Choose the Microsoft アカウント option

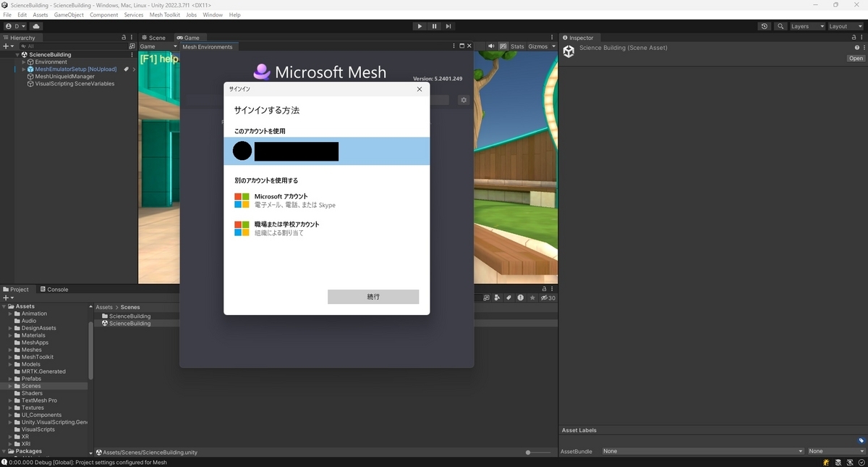[327, 201]
